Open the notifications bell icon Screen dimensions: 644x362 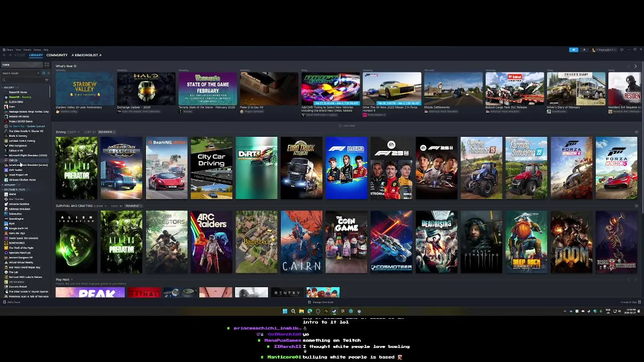pyautogui.click(x=584, y=50)
